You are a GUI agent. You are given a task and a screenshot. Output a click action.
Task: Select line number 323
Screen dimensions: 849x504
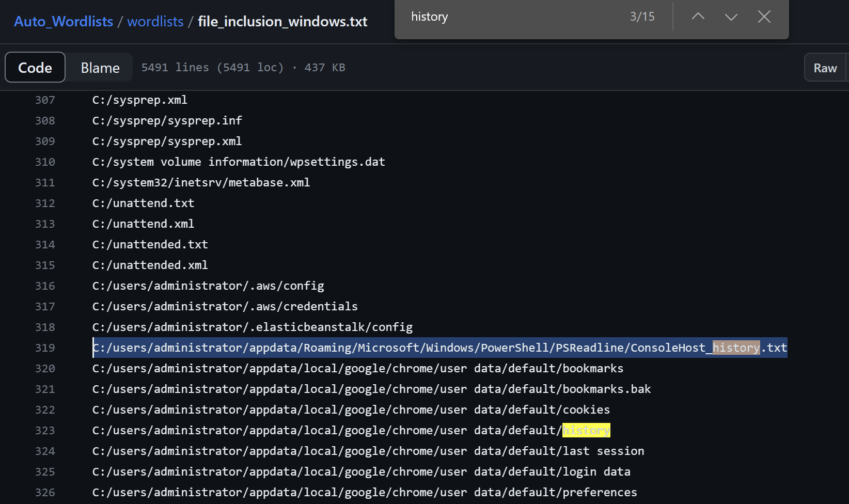[x=45, y=431]
